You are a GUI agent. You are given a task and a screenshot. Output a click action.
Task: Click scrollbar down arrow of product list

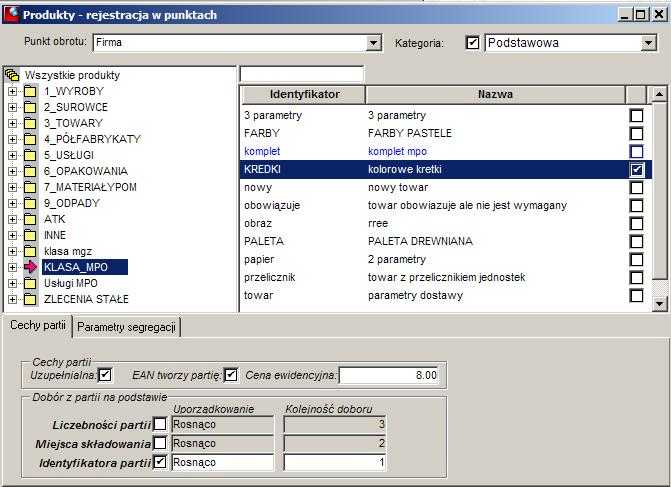(x=659, y=303)
